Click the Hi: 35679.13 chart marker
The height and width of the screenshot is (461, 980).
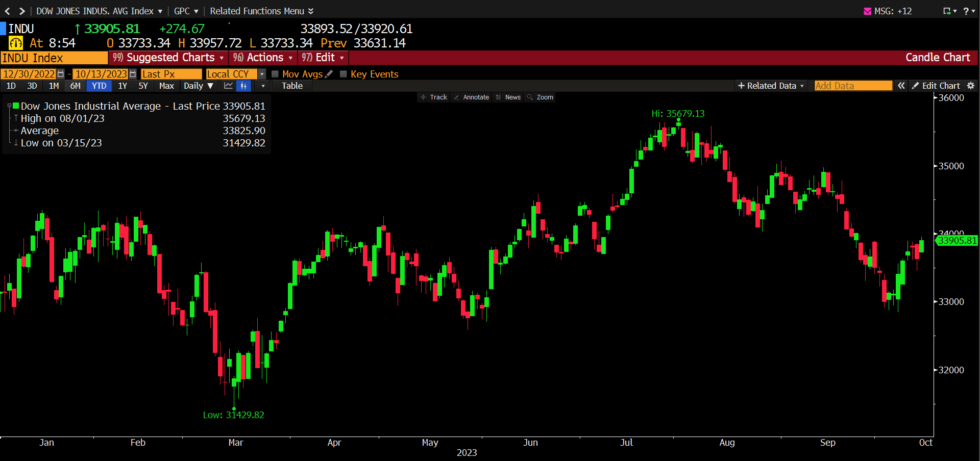pos(678,114)
